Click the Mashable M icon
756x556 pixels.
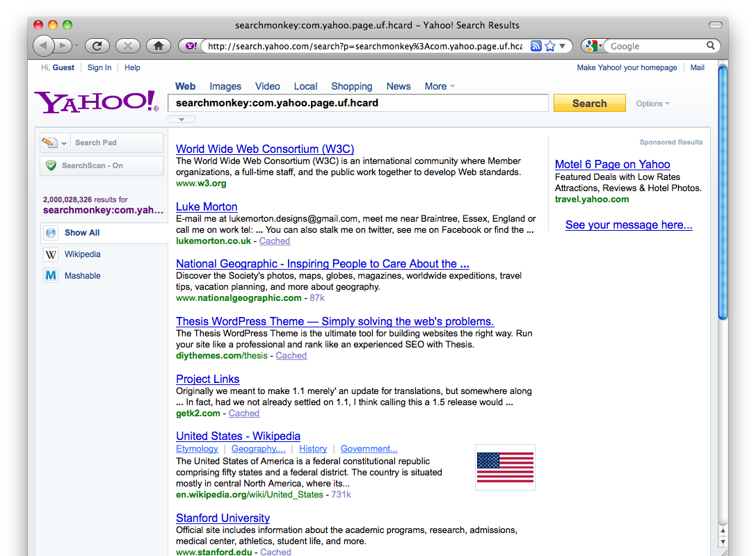[51, 276]
